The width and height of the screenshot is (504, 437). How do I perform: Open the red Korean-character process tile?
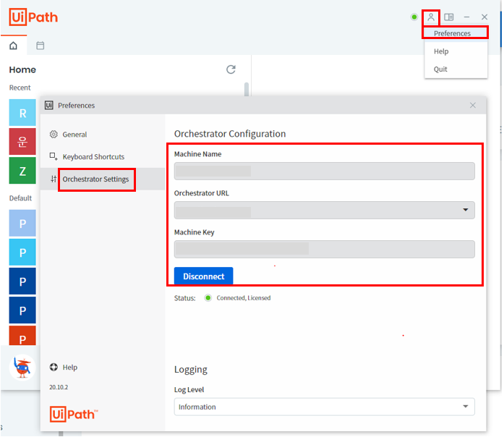(x=22, y=142)
